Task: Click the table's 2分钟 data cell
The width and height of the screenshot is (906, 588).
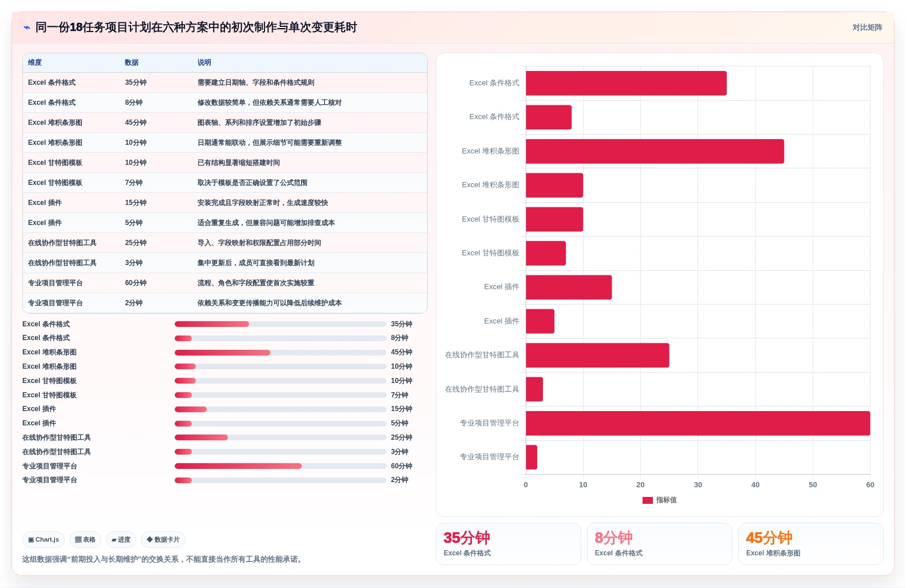Action: 134,303
